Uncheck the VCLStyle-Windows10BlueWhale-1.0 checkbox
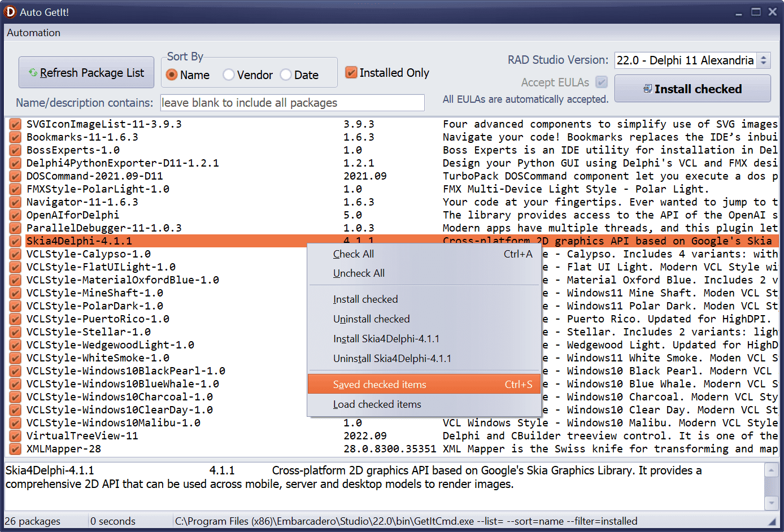Screen dimensions: 784x532 coord(16,384)
